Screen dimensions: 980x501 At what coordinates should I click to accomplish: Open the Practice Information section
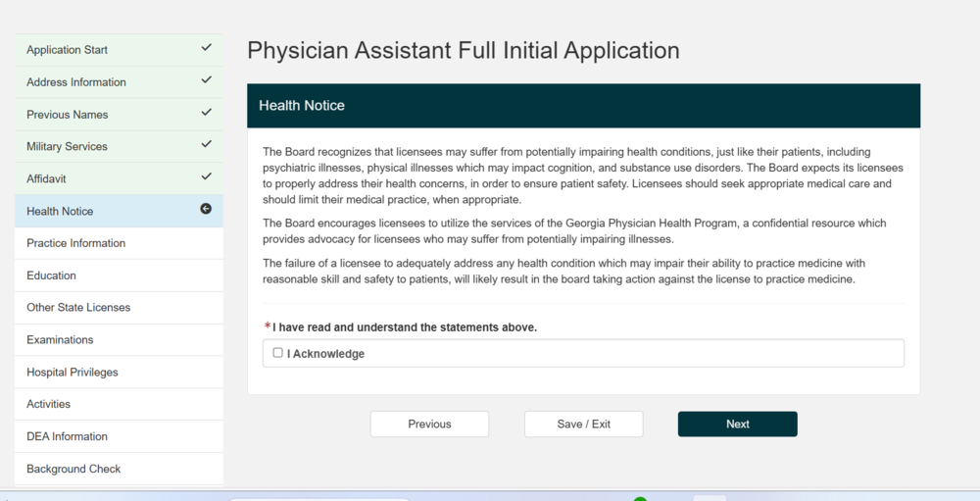119,243
